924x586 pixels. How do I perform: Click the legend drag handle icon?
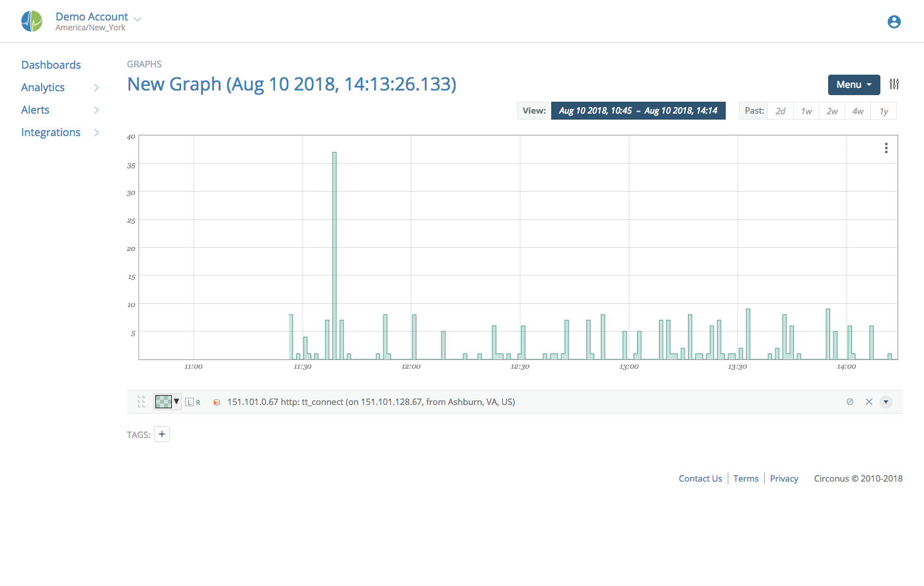[x=141, y=401]
